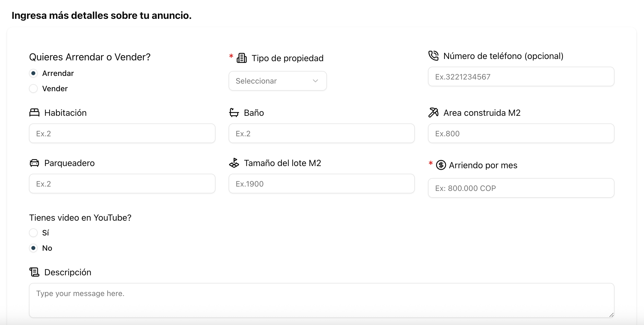Click the car icon beside Parqueadero
644x325 pixels.
click(34, 163)
